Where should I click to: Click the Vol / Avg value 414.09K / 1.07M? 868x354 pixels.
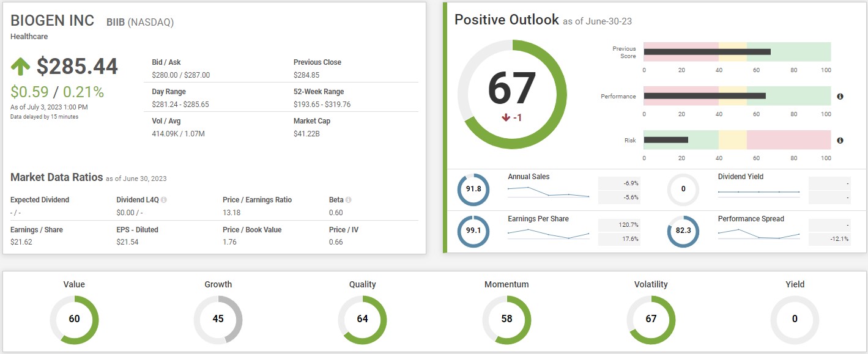tap(177, 134)
